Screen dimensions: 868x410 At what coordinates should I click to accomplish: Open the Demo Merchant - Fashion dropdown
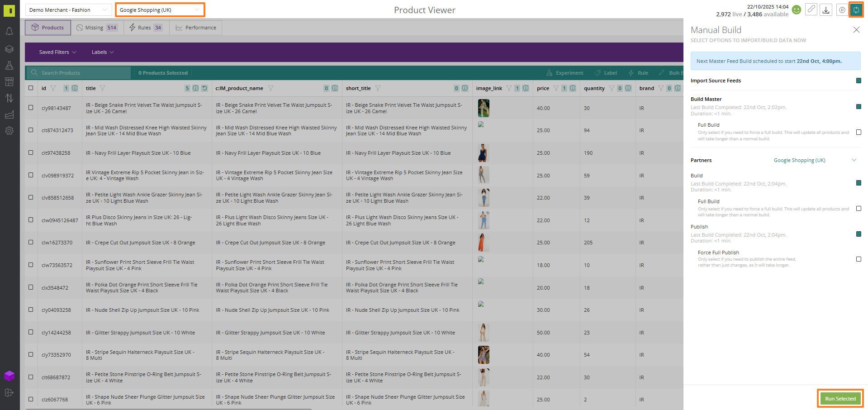coord(67,10)
